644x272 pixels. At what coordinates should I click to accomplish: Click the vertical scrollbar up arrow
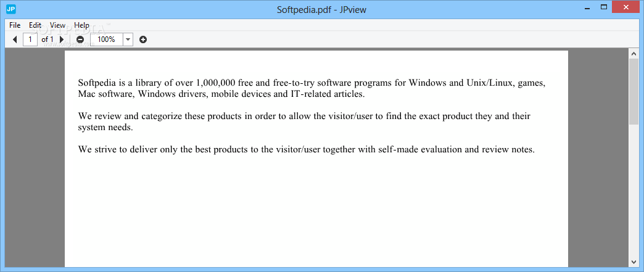(x=634, y=54)
